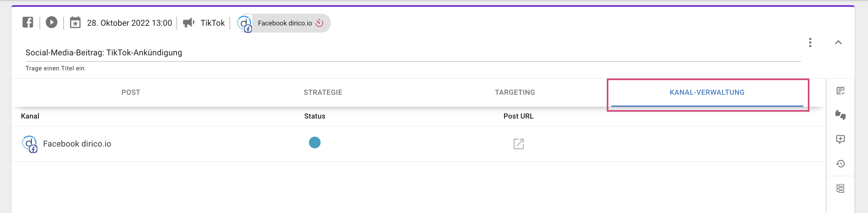The height and width of the screenshot is (213, 868).
Task: Click the 28. Oktober 2022 13:00 date
Action: coord(129,23)
